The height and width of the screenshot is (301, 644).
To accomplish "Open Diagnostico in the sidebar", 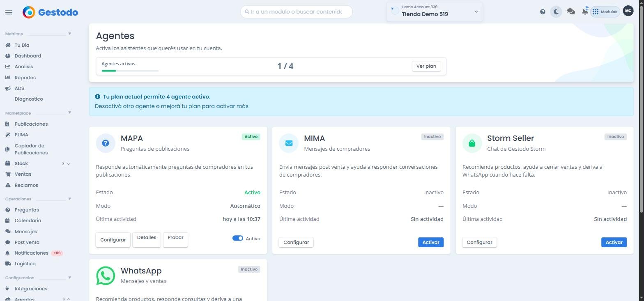I will [29, 99].
